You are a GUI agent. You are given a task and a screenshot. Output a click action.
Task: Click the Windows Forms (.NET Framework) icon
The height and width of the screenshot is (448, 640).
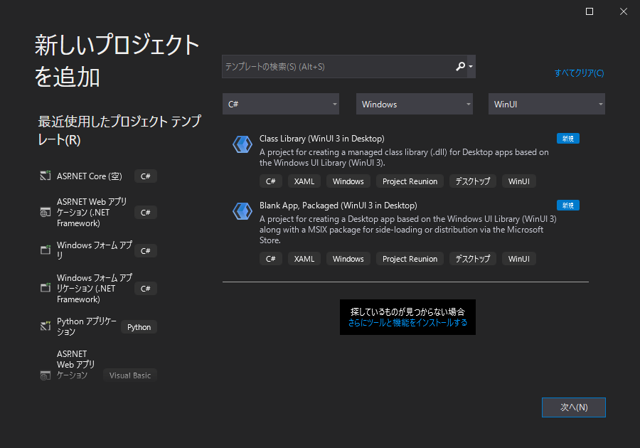(x=45, y=288)
